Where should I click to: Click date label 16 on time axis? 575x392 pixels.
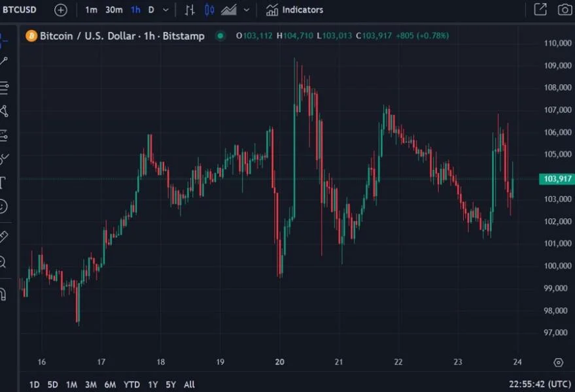click(x=42, y=362)
